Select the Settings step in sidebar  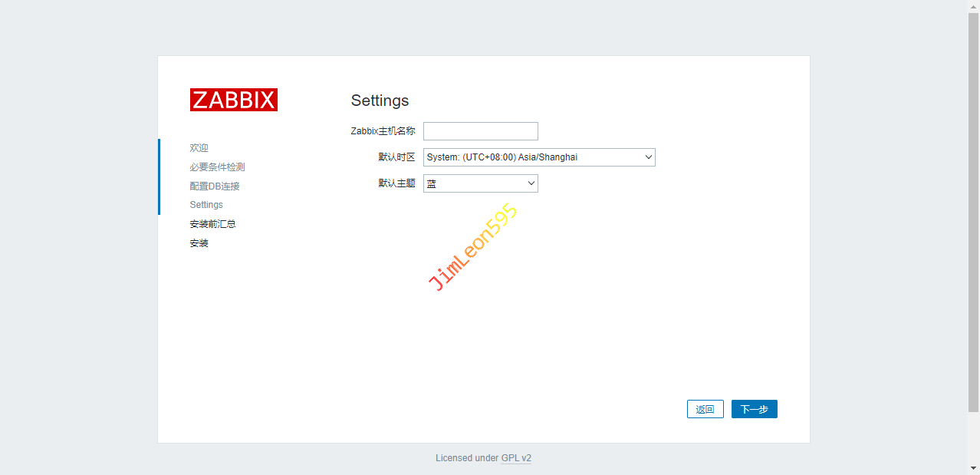click(x=206, y=205)
